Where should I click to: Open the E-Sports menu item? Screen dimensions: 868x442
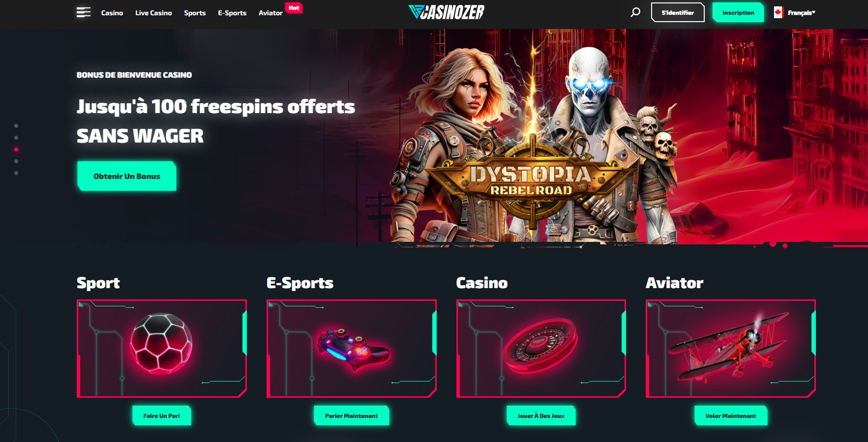(x=232, y=13)
